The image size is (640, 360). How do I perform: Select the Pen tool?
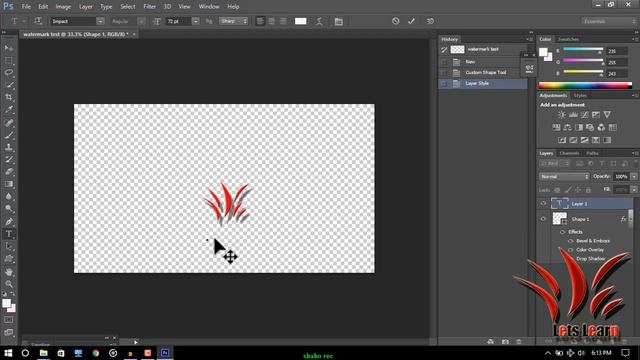click(x=9, y=222)
